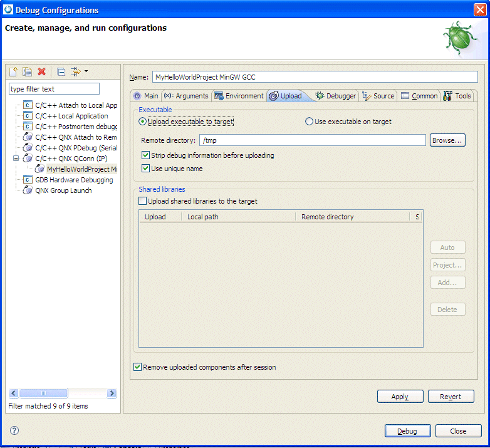Click the GDB Hardware Debugging icon
490x448 pixels.
pyautogui.click(x=28, y=180)
